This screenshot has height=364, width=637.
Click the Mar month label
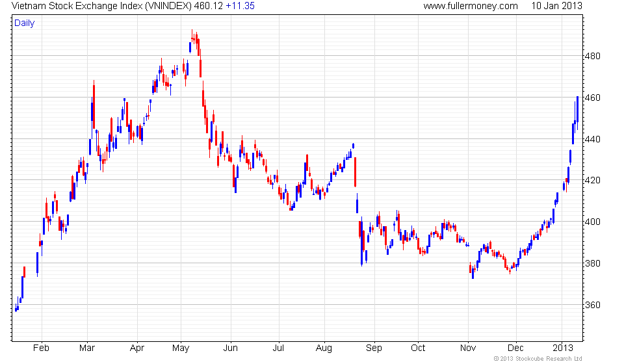[87, 348]
